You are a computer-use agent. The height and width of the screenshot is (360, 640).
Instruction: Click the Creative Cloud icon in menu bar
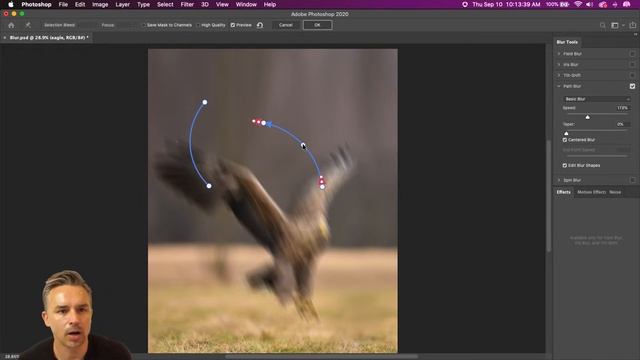(x=603, y=4)
